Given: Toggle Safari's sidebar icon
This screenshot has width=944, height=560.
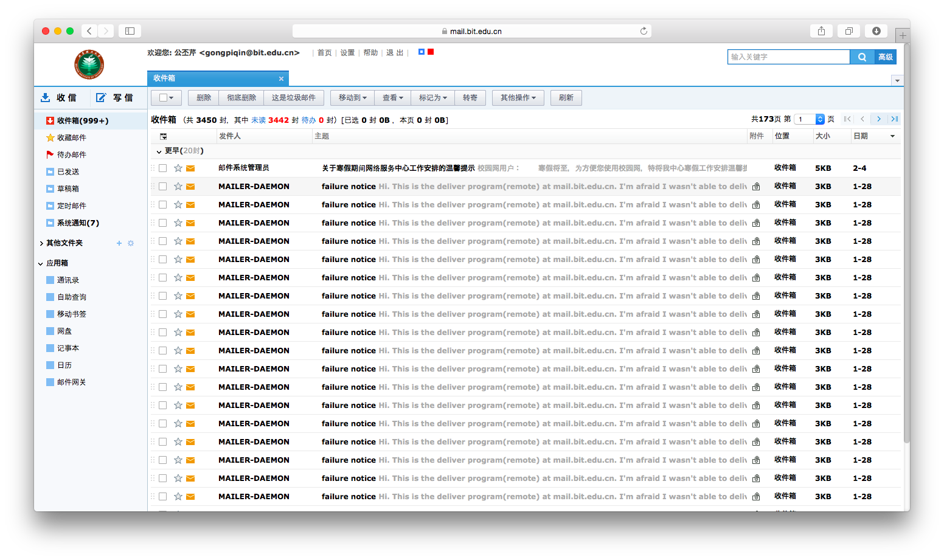Looking at the screenshot, I should (x=130, y=31).
